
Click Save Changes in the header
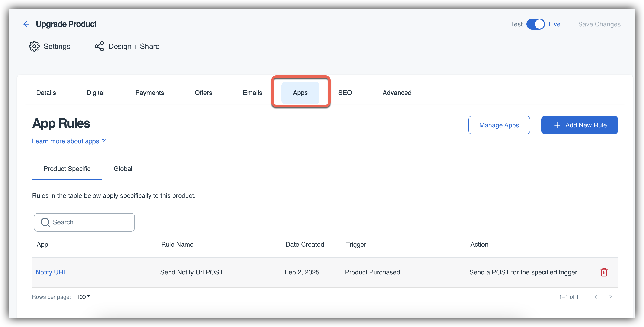[x=599, y=24]
